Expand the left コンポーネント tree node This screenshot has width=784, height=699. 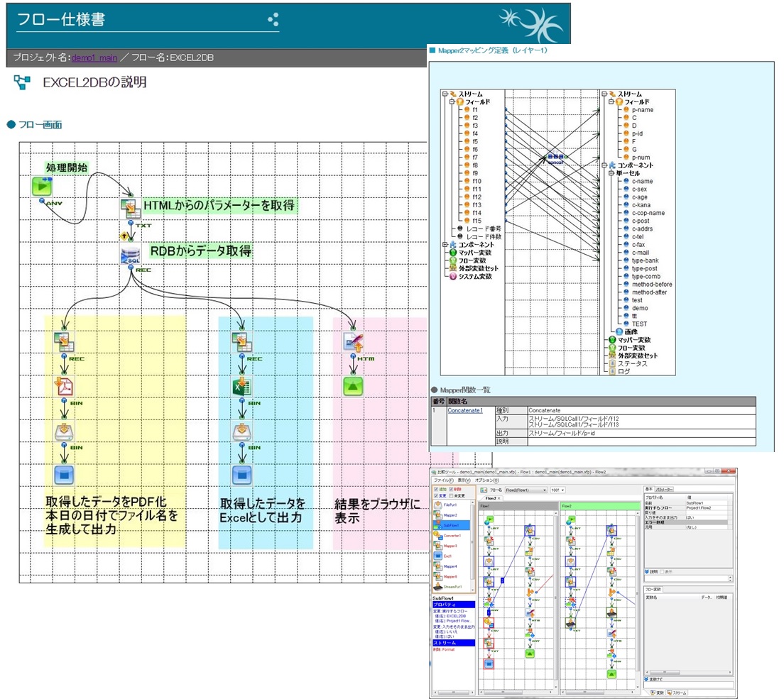444,245
